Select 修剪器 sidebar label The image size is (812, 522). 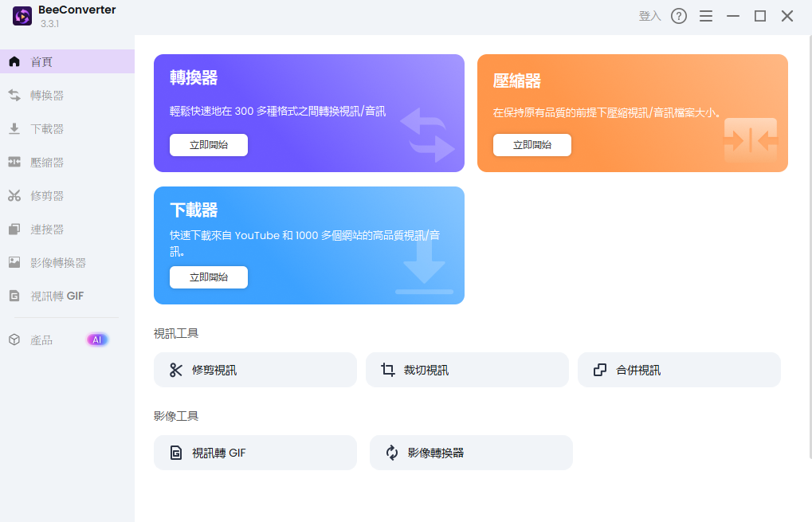click(46, 196)
